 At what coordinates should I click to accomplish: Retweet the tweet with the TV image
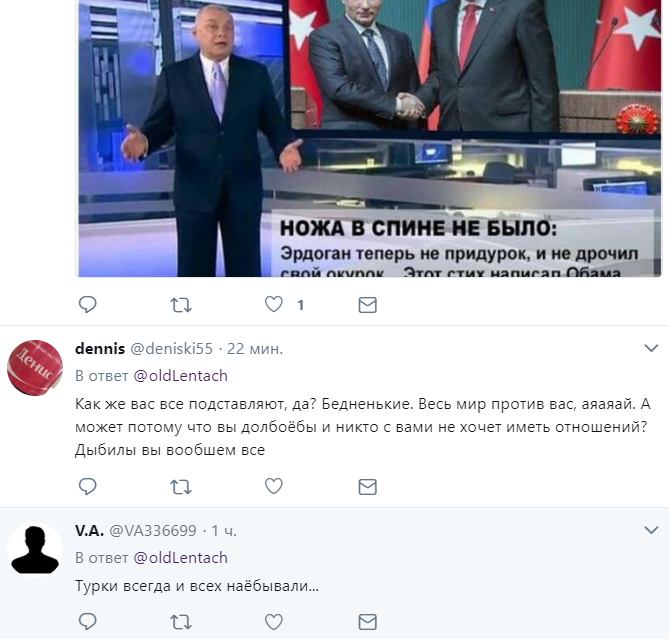click(x=181, y=305)
